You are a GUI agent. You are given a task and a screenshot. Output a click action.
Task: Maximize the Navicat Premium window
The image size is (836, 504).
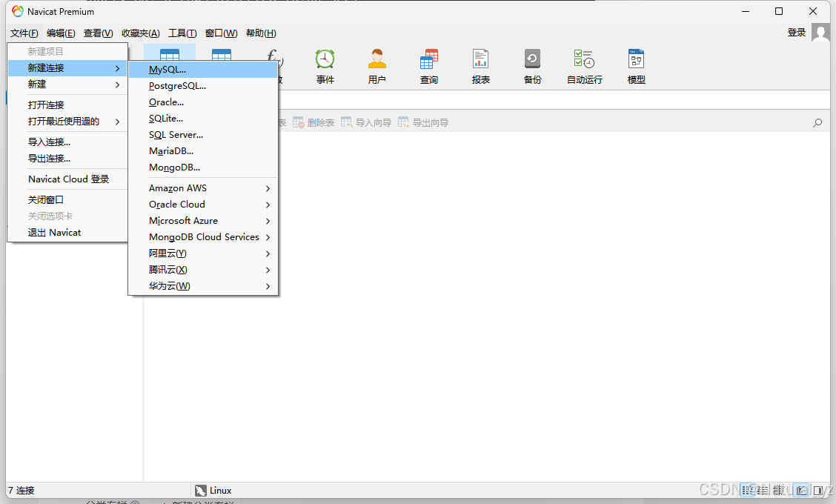(x=779, y=11)
